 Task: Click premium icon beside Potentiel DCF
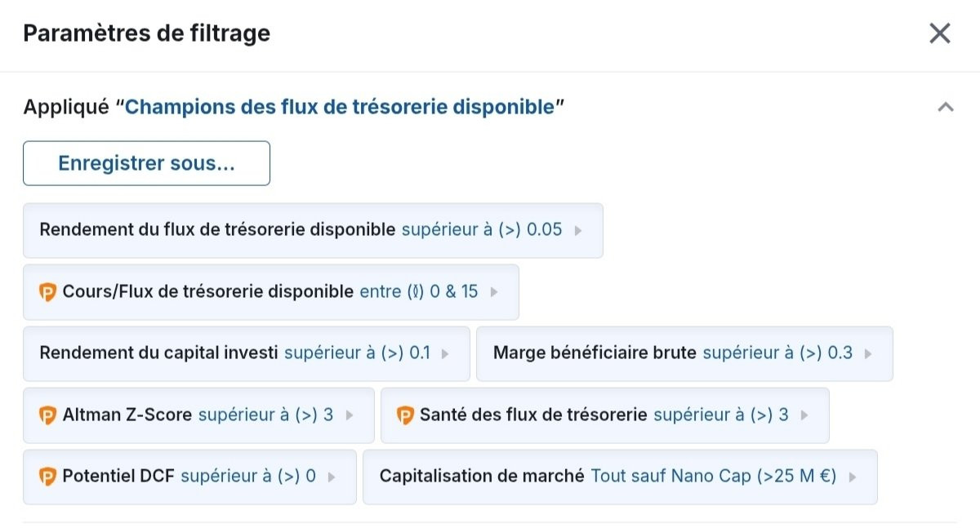pyautogui.click(x=47, y=477)
